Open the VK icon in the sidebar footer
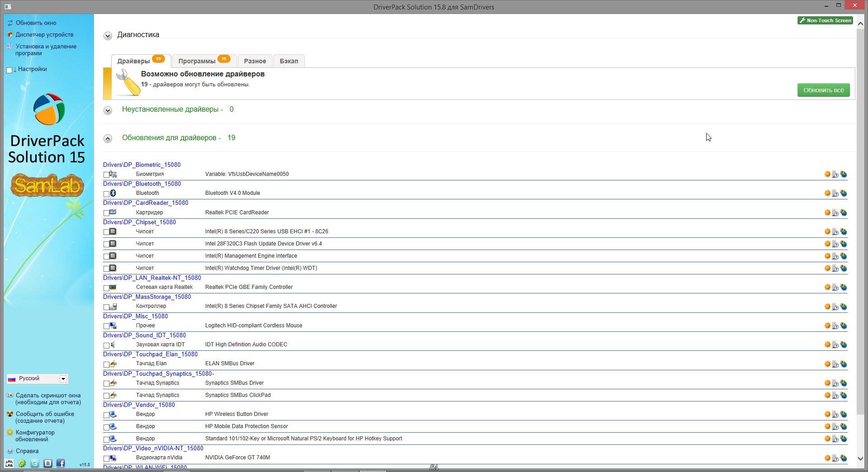 [47, 463]
